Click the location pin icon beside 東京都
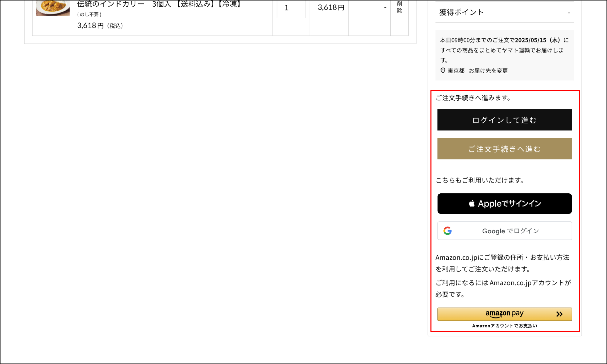This screenshot has height=364, width=607. coord(443,71)
